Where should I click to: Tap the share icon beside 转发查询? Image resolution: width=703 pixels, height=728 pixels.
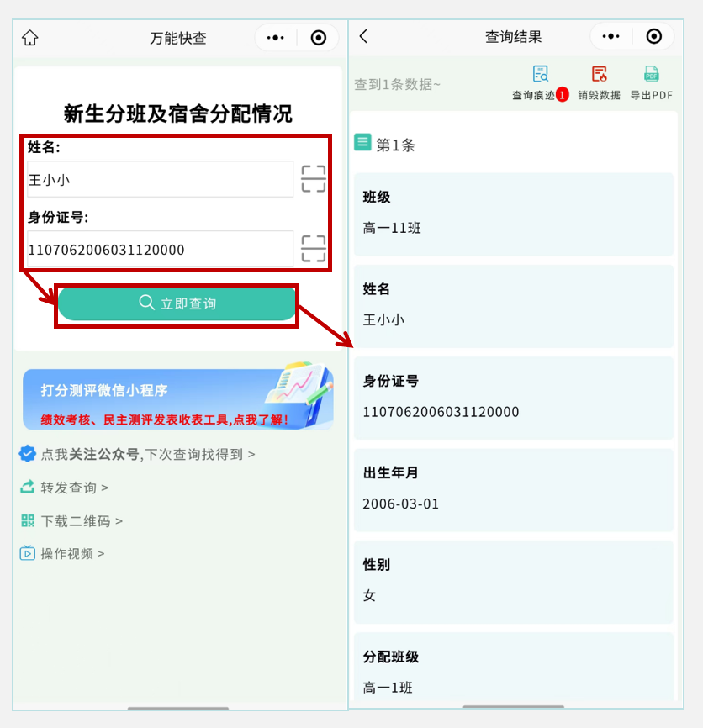28,487
